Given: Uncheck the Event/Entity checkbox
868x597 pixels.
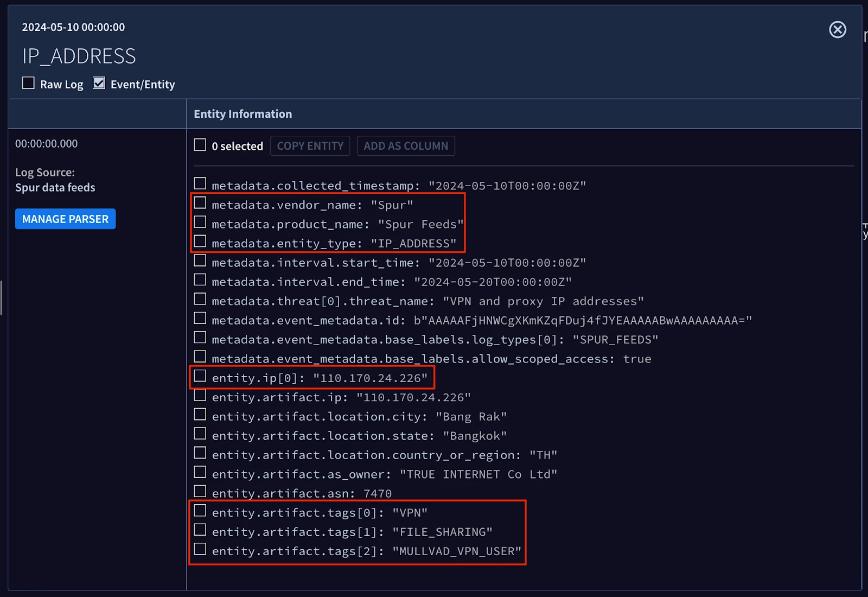Looking at the screenshot, I should point(99,83).
